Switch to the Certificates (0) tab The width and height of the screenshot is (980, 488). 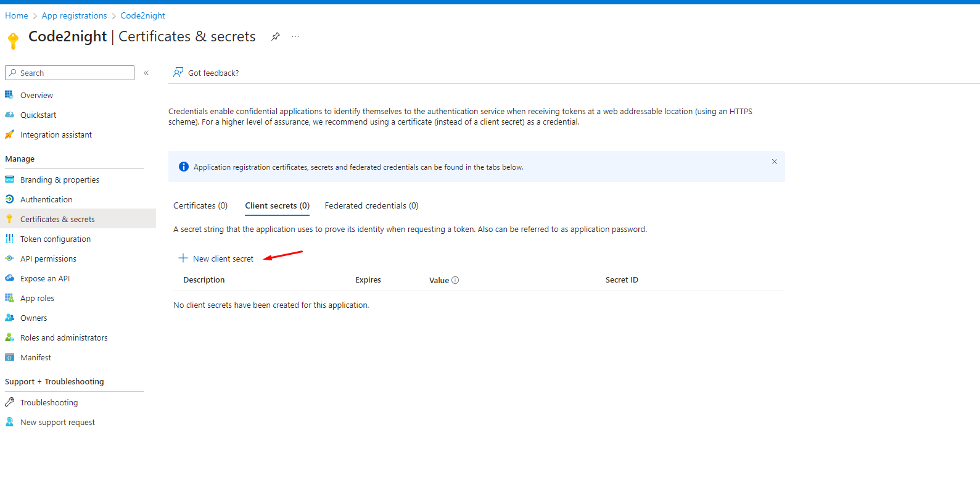coord(200,205)
